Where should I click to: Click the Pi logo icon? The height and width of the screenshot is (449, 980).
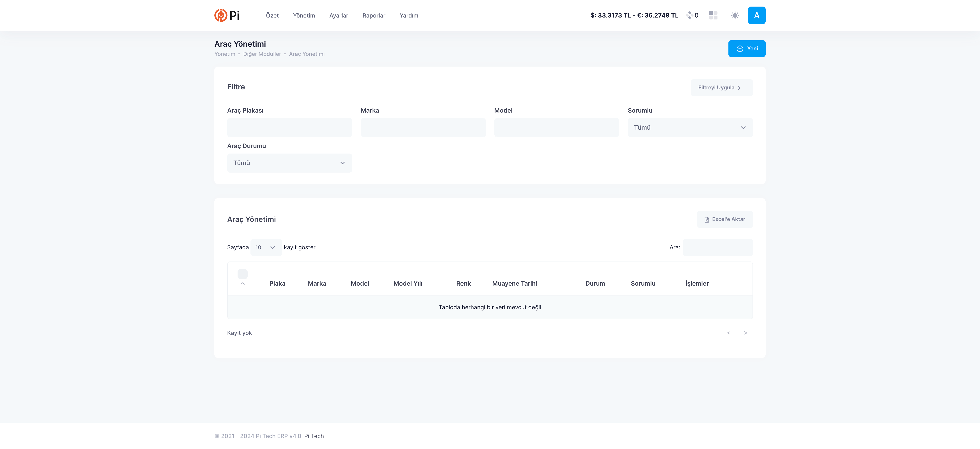point(221,15)
